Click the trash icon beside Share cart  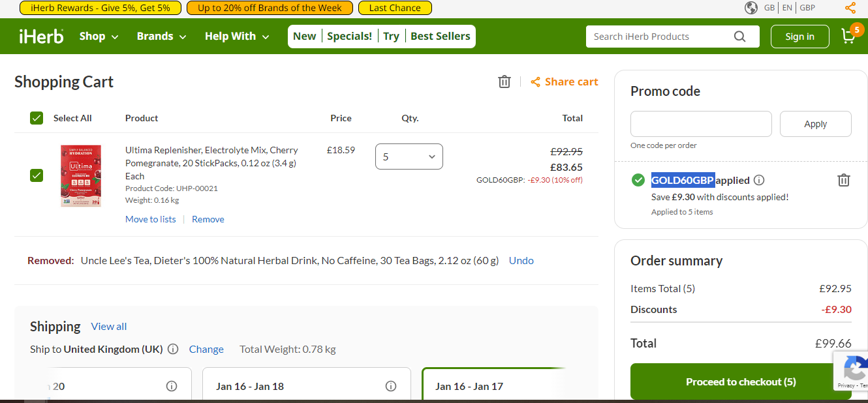(504, 82)
